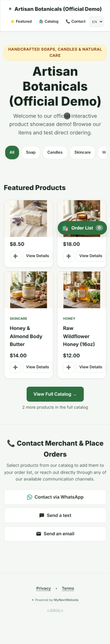Open the EN language dropdown
Screen dimensions: 110x644
pos(96,21)
